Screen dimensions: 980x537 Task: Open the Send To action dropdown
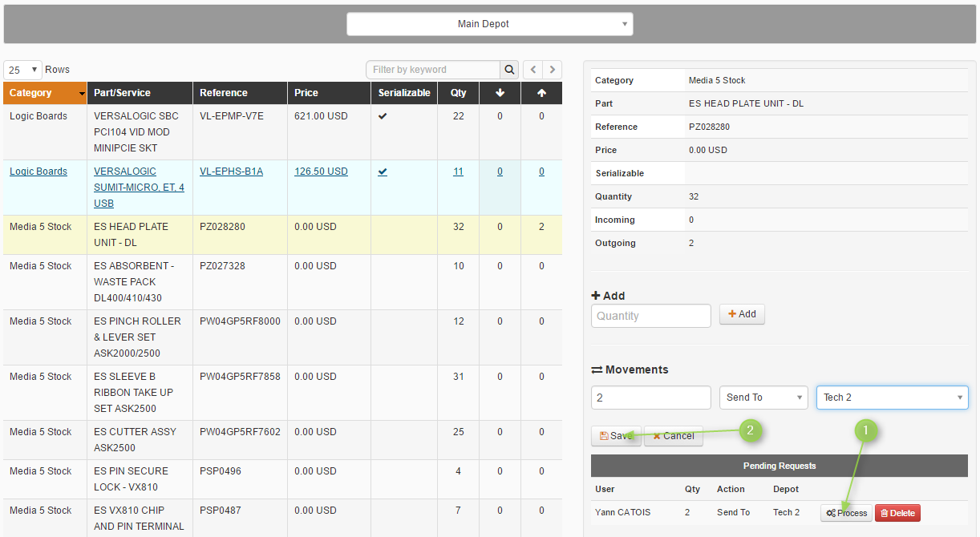click(763, 398)
